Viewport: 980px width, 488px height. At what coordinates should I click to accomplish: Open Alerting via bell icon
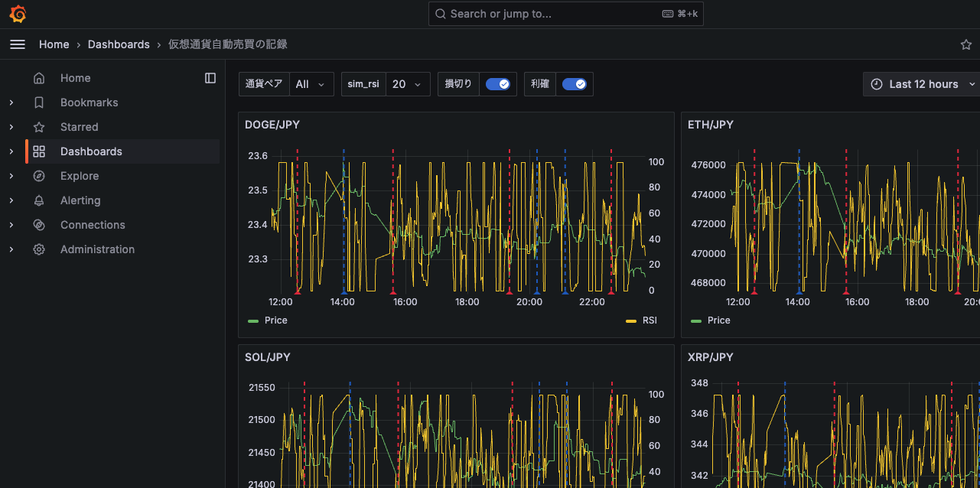pyautogui.click(x=39, y=200)
